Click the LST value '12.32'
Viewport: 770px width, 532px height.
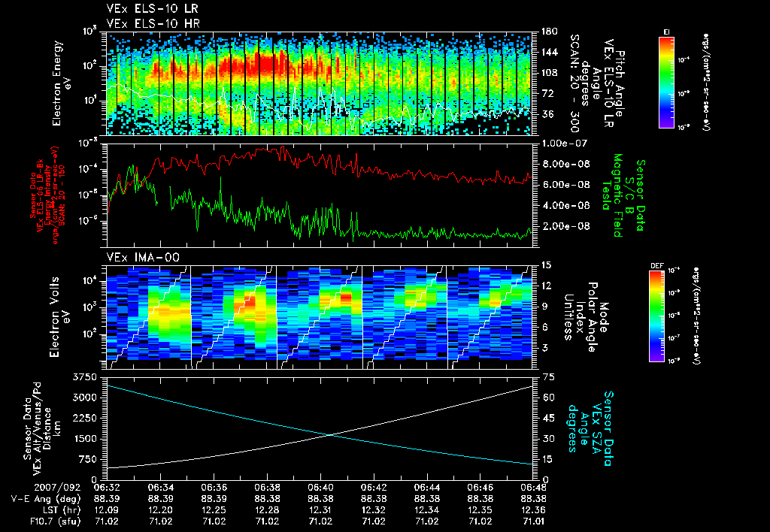point(374,510)
